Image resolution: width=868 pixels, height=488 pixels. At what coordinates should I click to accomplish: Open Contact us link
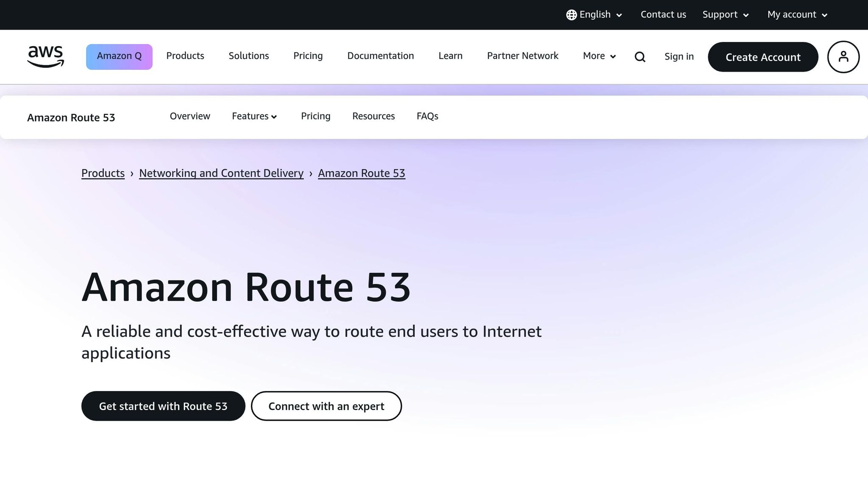pos(663,15)
